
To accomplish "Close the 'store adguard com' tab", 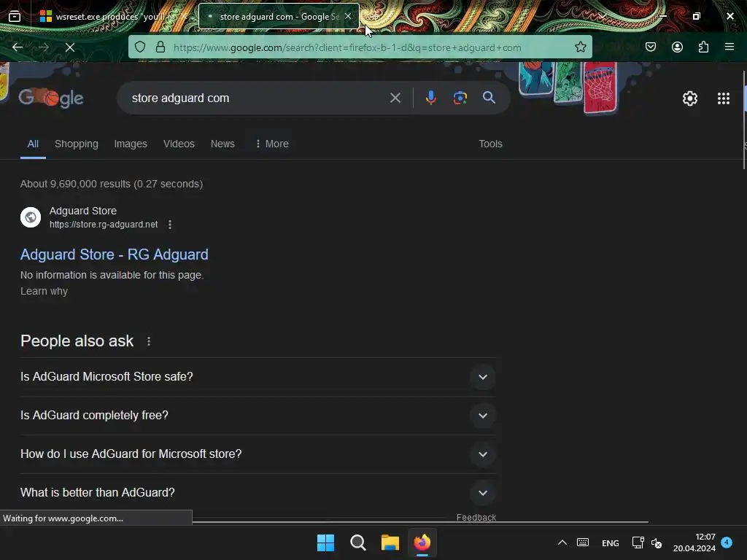I will click(x=348, y=16).
